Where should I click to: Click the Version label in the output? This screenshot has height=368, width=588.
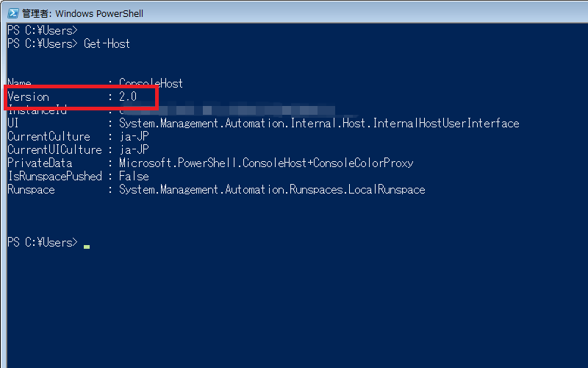pyautogui.click(x=28, y=97)
